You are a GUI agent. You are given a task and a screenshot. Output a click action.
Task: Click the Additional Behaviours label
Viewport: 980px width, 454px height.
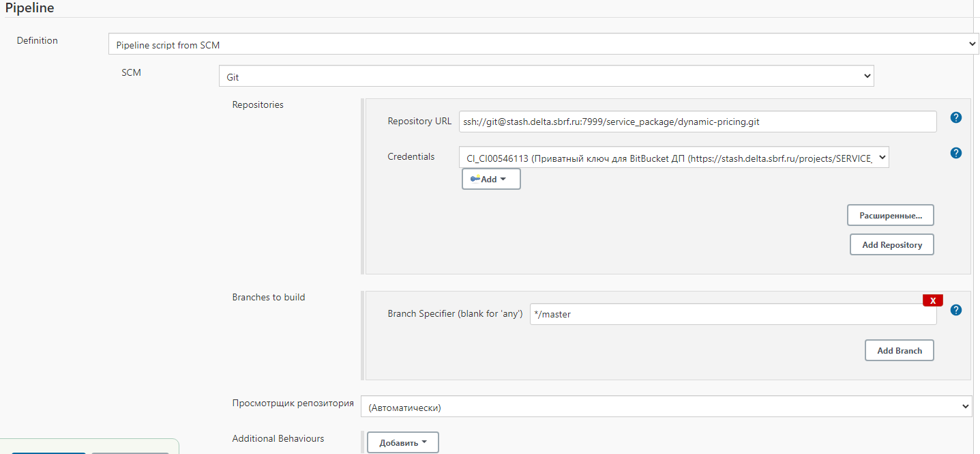[278, 438]
